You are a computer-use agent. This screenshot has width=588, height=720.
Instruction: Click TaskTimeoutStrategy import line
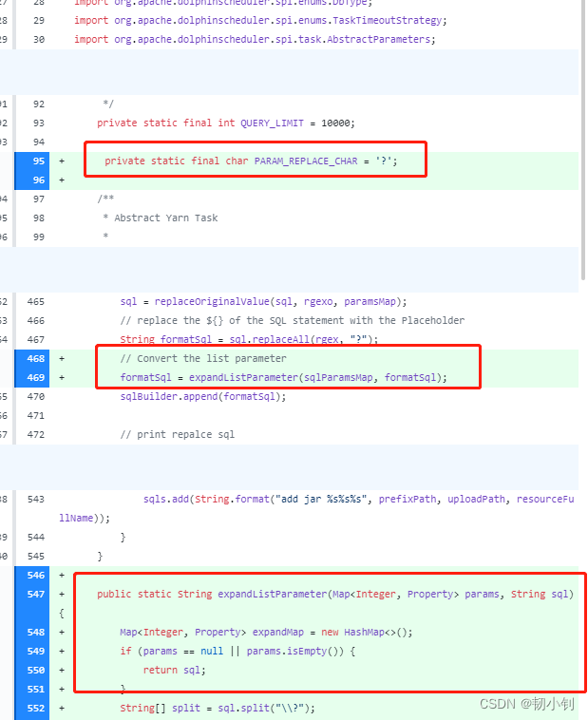(x=260, y=21)
